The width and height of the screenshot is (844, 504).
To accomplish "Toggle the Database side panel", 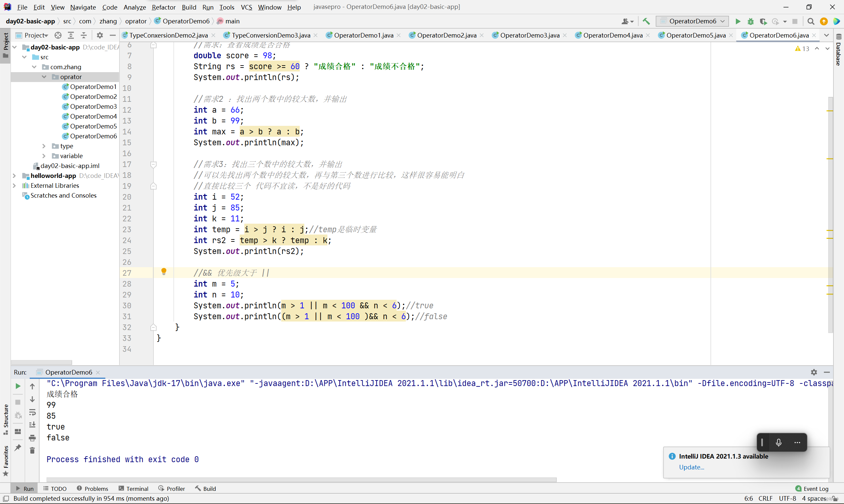I will point(839,50).
